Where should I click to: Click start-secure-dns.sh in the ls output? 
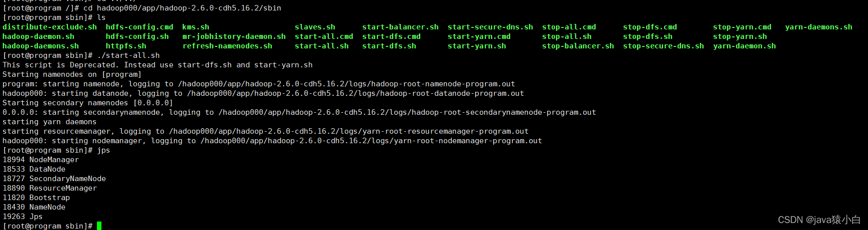[490, 27]
